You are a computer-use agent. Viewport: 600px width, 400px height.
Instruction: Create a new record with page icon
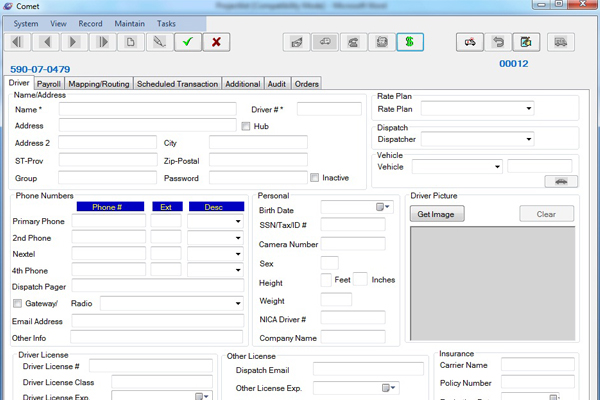coord(131,42)
